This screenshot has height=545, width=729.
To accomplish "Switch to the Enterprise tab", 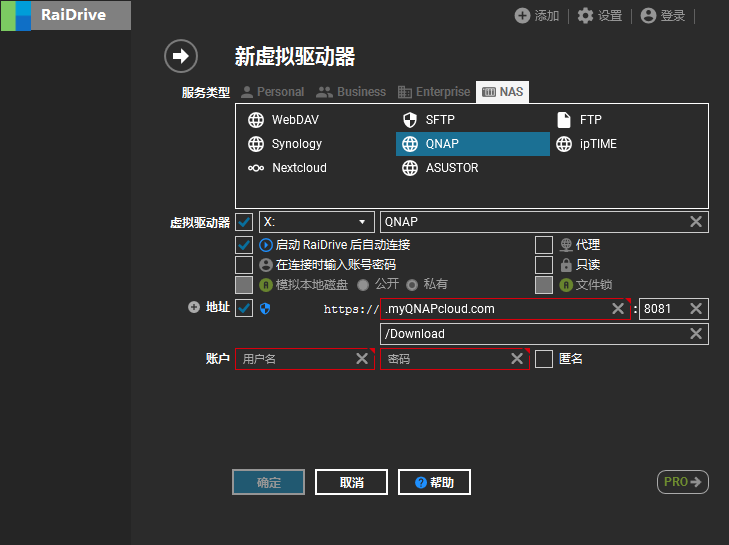I will tap(434, 92).
